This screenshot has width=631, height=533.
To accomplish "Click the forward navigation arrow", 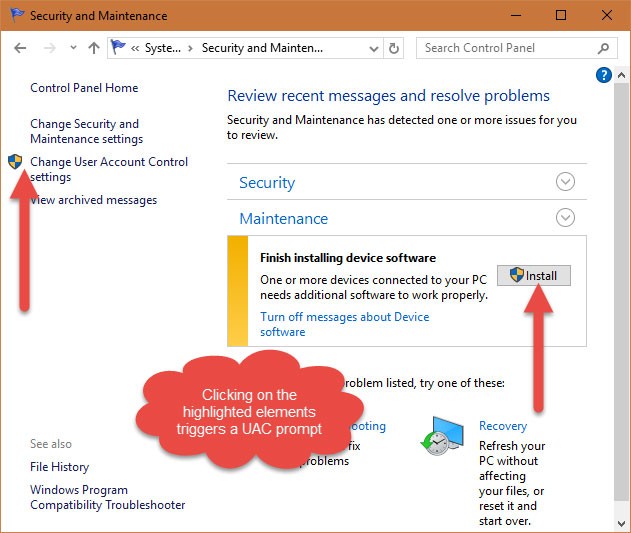I will (x=49, y=48).
